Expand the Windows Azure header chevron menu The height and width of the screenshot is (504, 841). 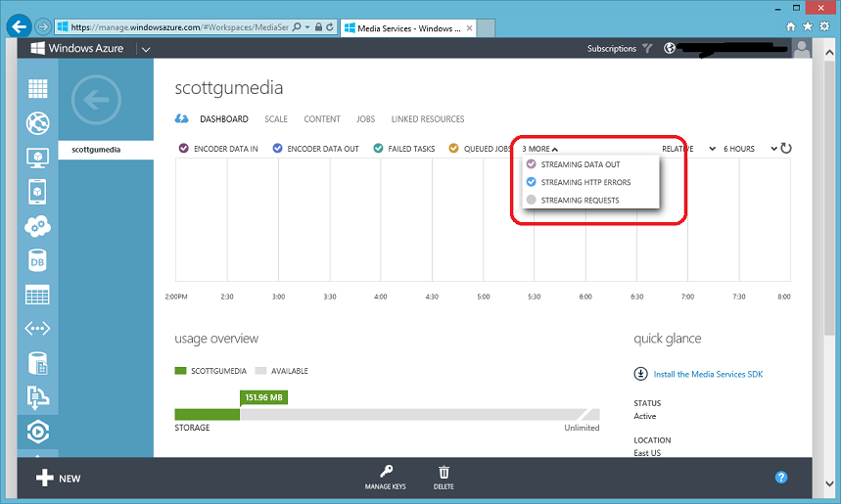pos(145,49)
